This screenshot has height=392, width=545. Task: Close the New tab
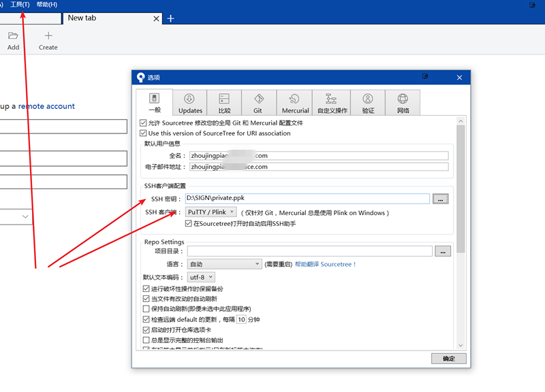157,19
